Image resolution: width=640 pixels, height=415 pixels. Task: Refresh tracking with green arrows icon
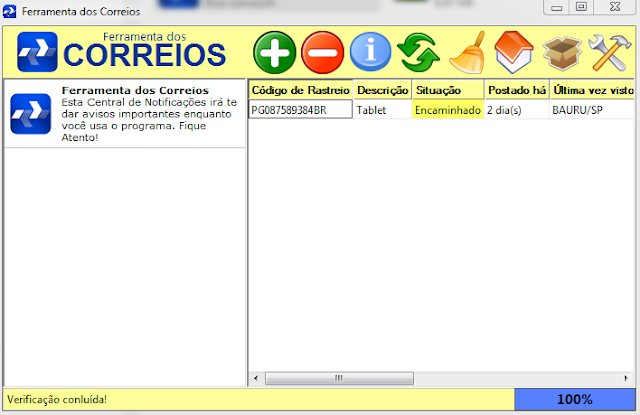tap(418, 53)
